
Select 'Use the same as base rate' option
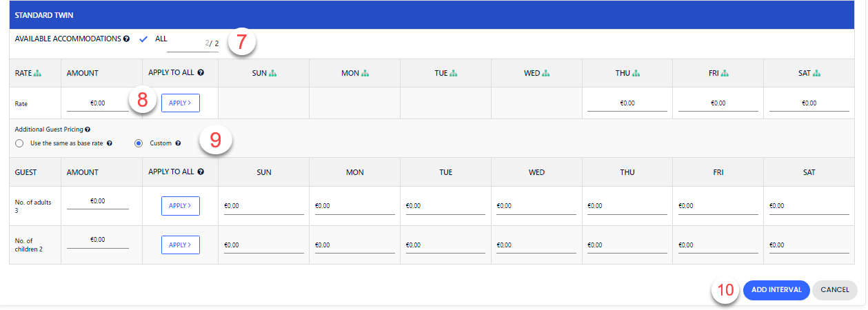tap(19, 143)
